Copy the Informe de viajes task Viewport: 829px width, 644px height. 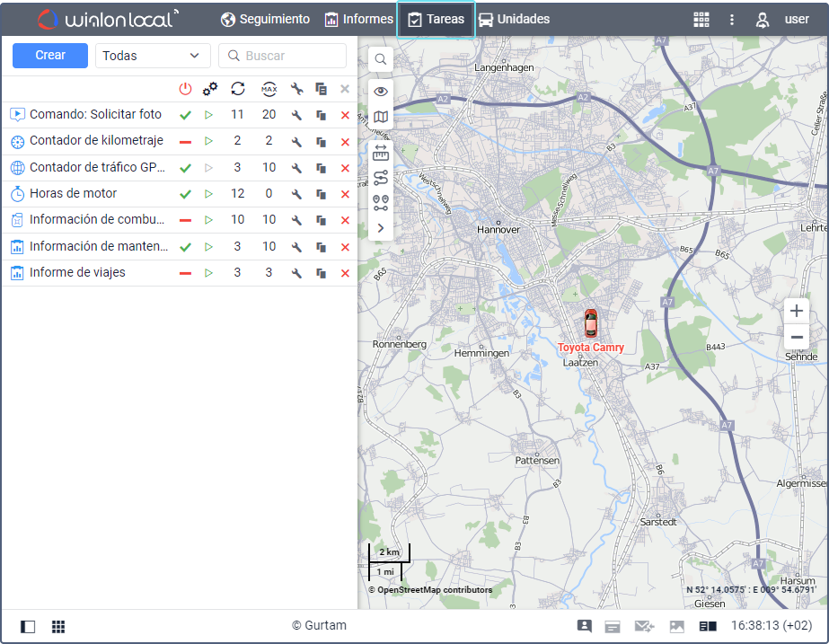coord(321,273)
